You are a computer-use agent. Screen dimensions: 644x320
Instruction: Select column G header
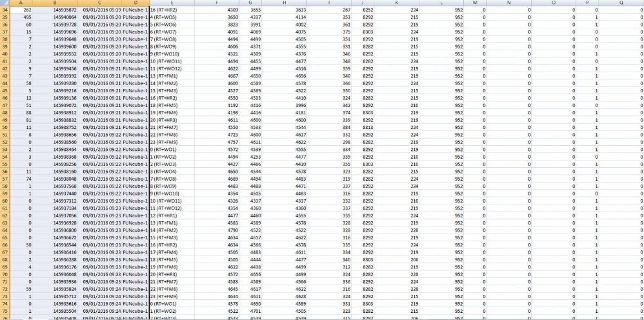[x=250, y=3]
